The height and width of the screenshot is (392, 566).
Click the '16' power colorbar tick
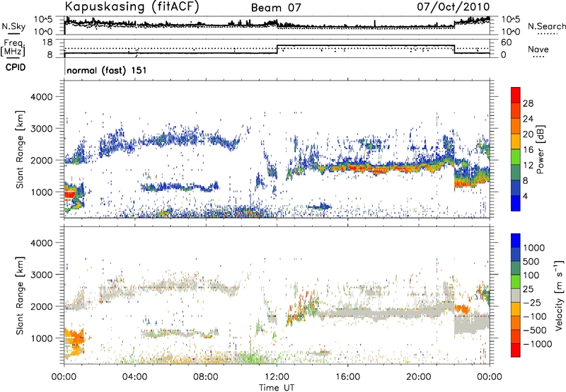tap(528, 150)
